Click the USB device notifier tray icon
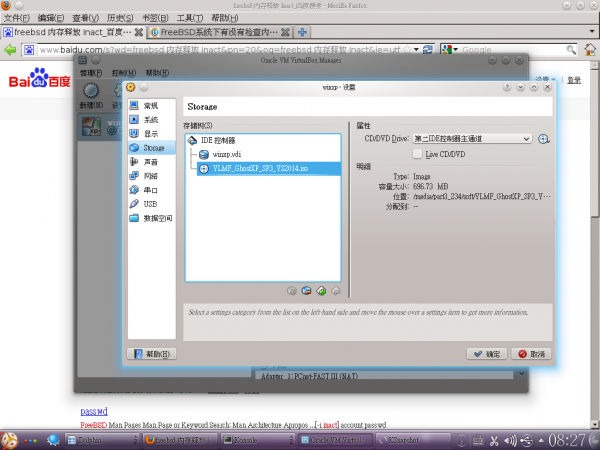The image size is (600, 450). point(527,440)
